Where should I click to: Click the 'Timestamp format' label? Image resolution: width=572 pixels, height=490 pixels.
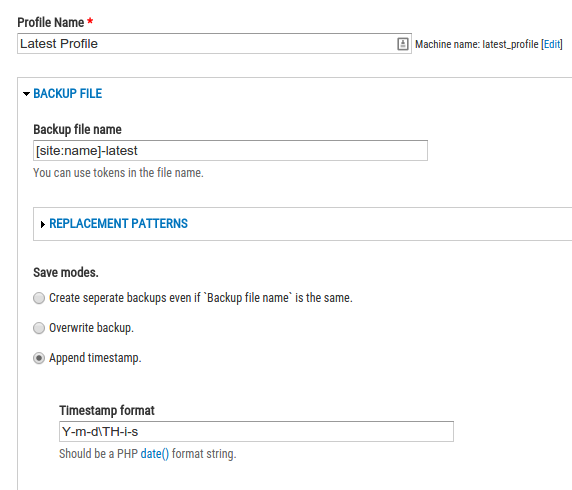[x=107, y=410]
